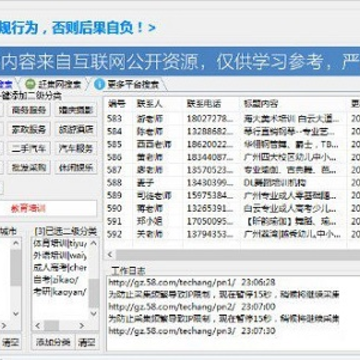360x360 pixels.
Task: Click down arrow of selected categories list
Action: pos(94,313)
